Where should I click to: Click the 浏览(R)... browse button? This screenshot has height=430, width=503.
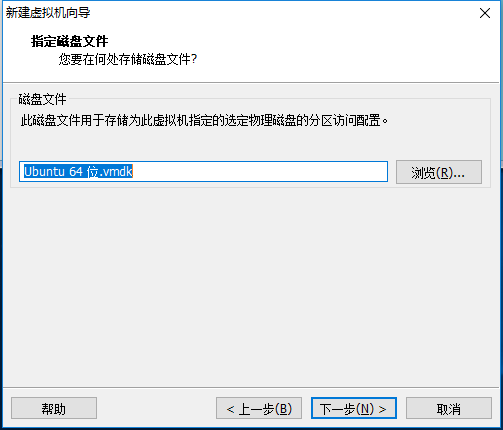tap(439, 172)
